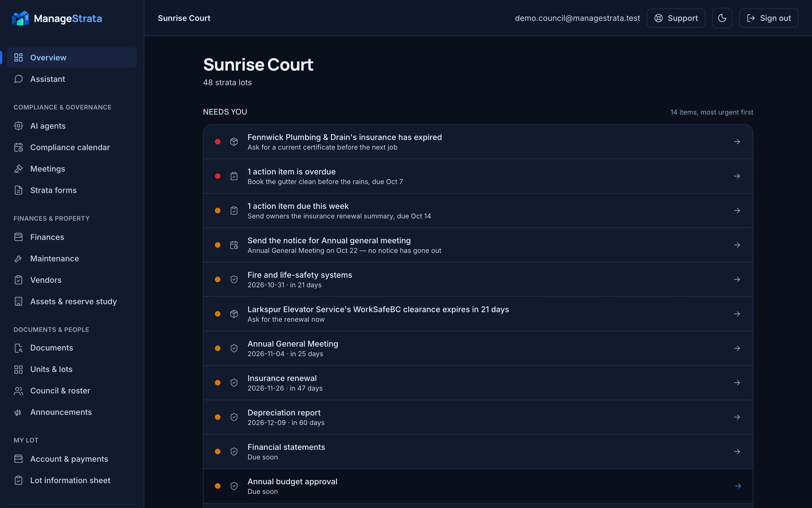Click the Sunrise Court header title
This screenshot has height=508, width=812.
click(184, 18)
